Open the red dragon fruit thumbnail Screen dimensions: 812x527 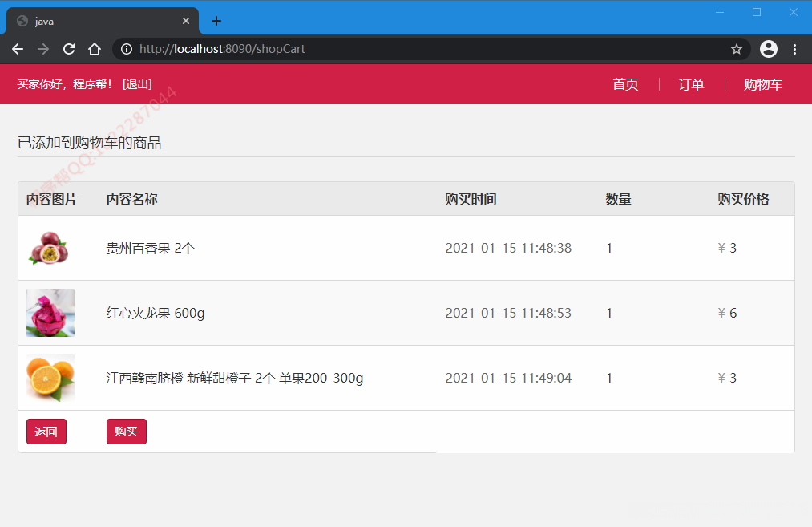pos(50,313)
